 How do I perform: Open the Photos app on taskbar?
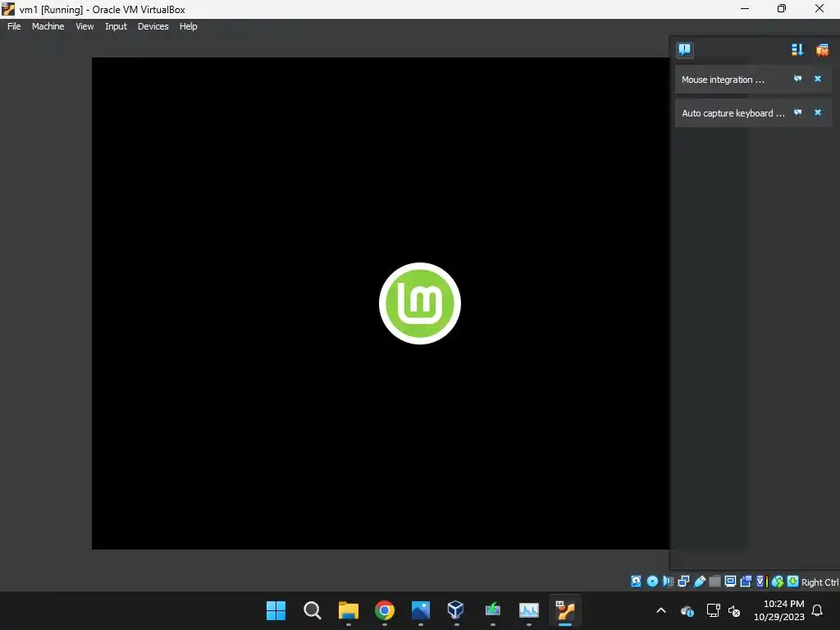pos(421,610)
